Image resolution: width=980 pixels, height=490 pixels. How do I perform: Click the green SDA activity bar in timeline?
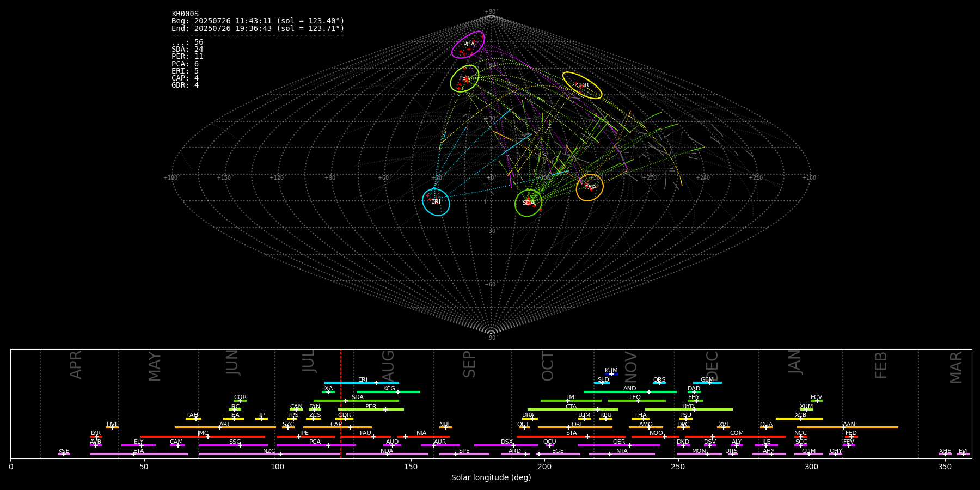(x=356, y=401)
